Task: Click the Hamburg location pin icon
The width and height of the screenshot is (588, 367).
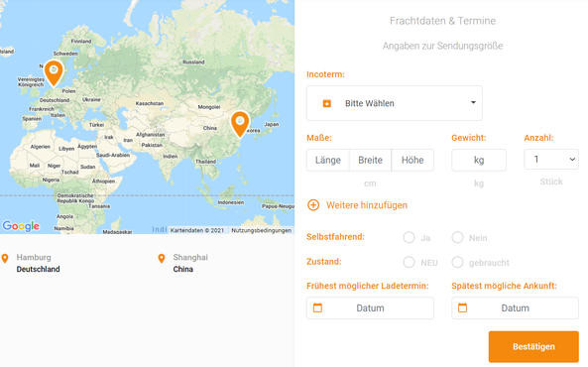Action: click(x=5, y=258)
